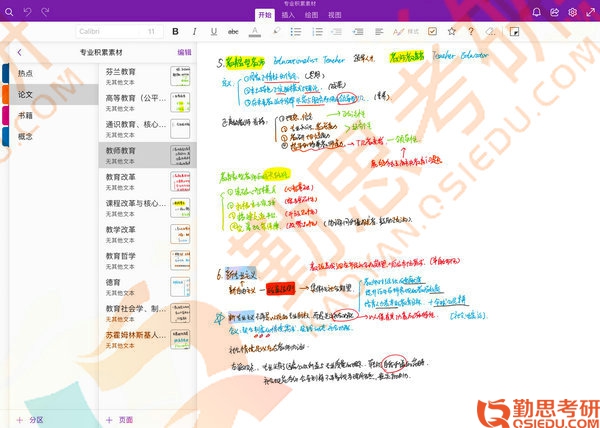Undo the last action

(28, 13)
